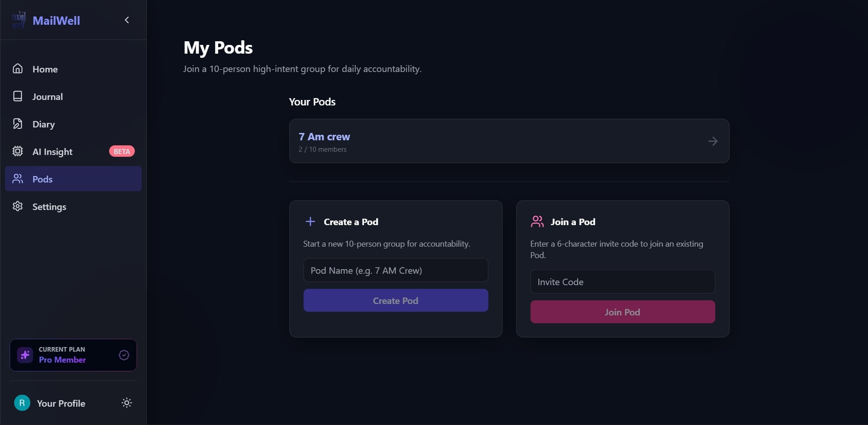
Task: Click the MailWell logo icon
Action: tap(19, 20)
